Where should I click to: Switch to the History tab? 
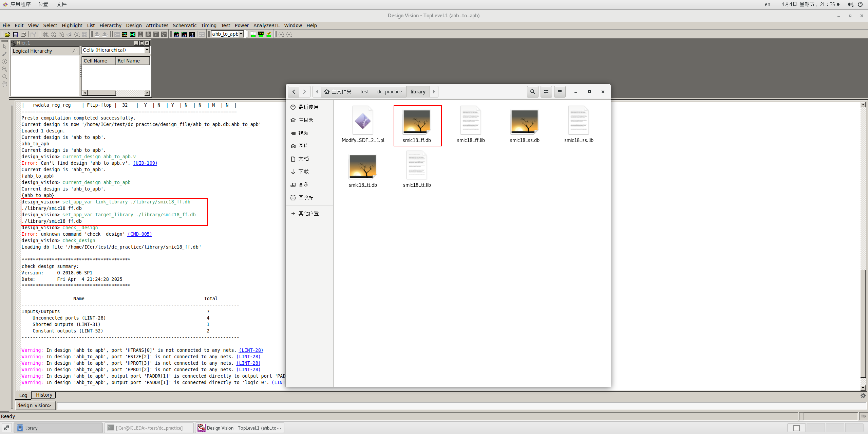[x=44, y=395]
